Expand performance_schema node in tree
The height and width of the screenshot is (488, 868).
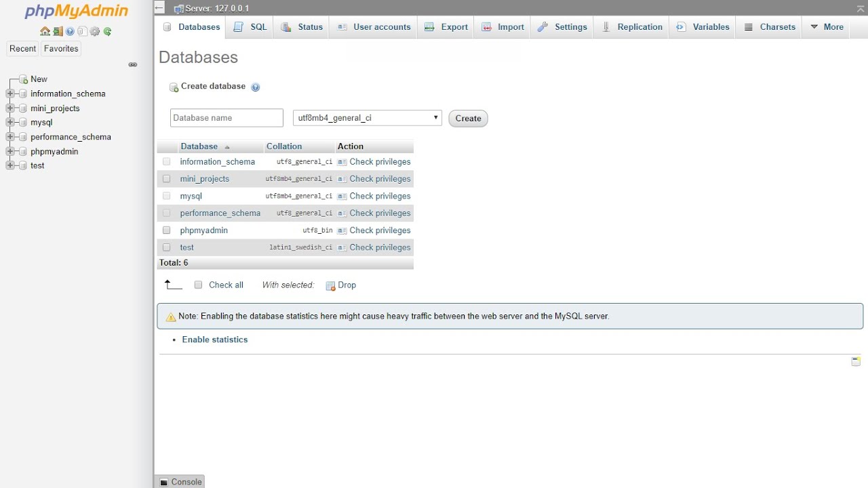[10, 137]
